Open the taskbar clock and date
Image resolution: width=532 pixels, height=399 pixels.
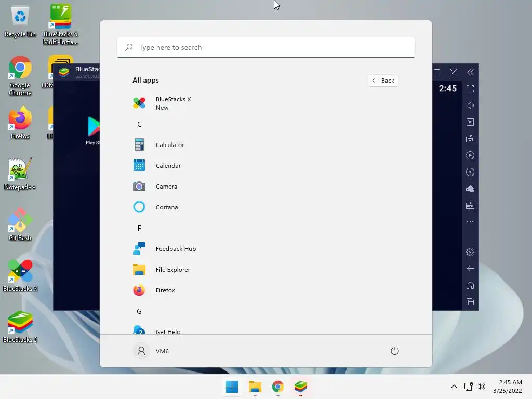tap(508, 387)
